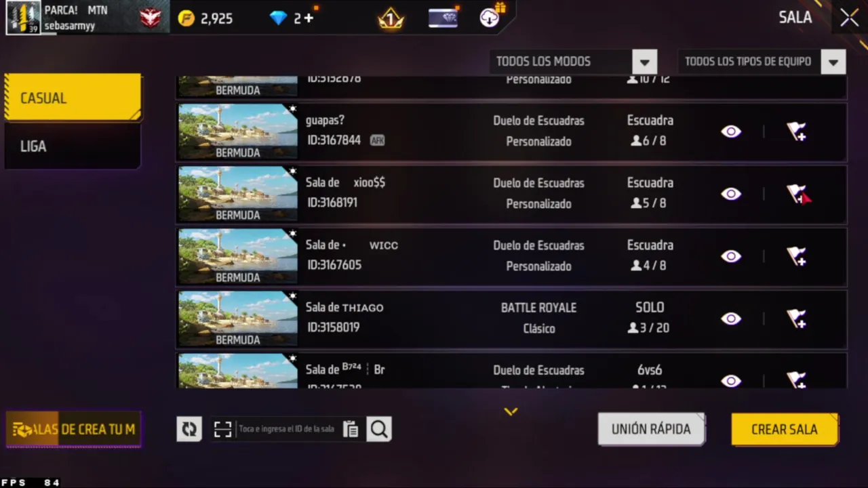Open the gold rank badge icon
The image size is (868, 488).
[x=391, y=18]
